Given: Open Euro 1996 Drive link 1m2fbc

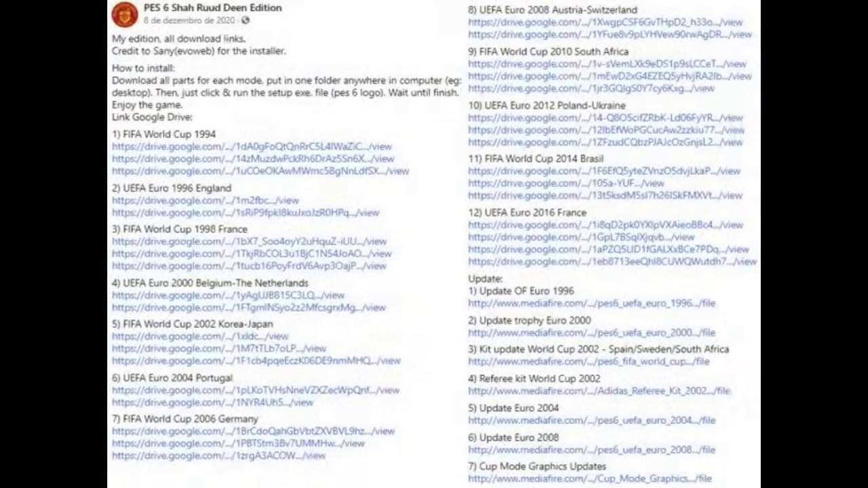Looking at the screenshot, I should click(x=205, y=201).
